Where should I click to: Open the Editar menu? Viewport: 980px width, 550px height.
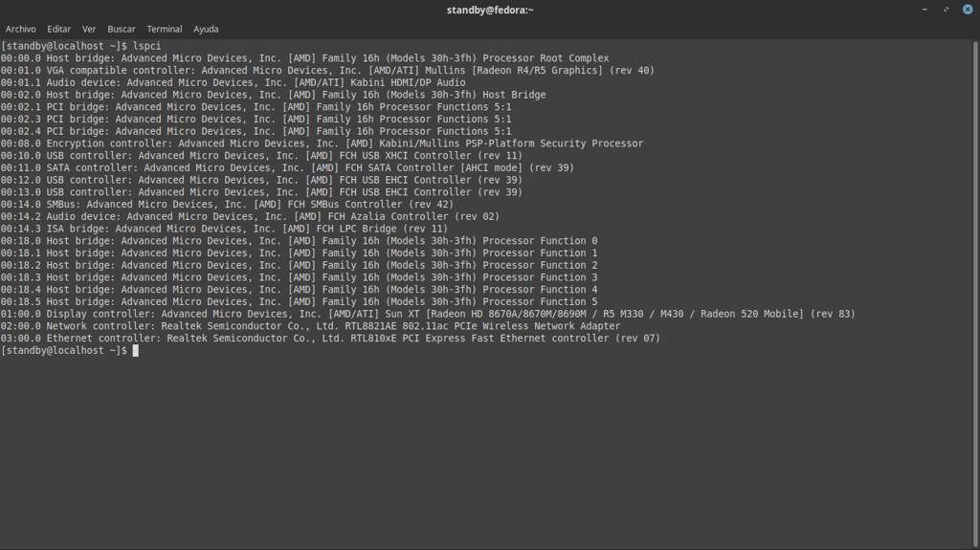[x=59, y=30]
